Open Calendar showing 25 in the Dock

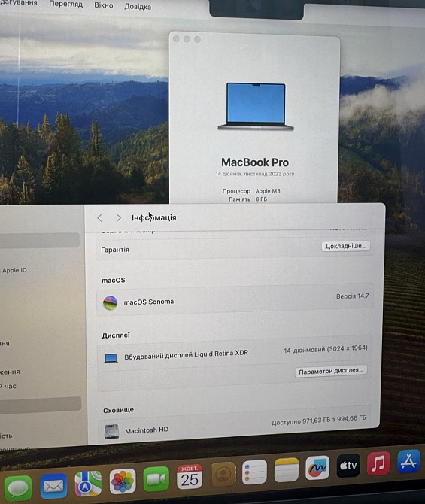pyautogui.click(x=190, y=476)
